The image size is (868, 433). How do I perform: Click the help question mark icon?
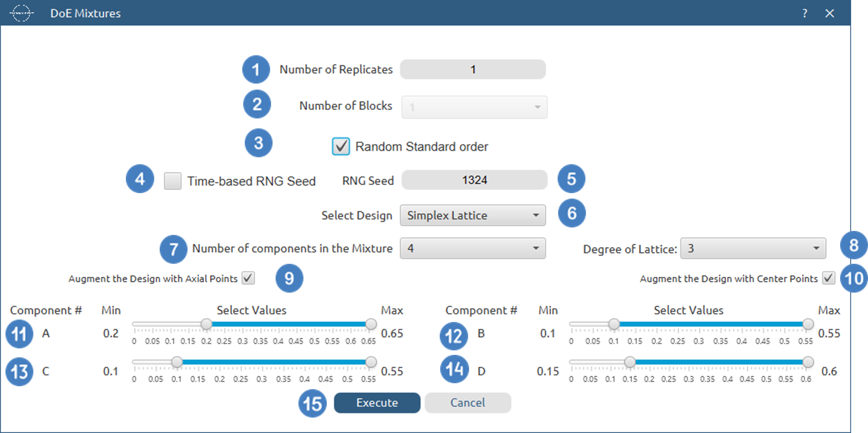[804, 13]
